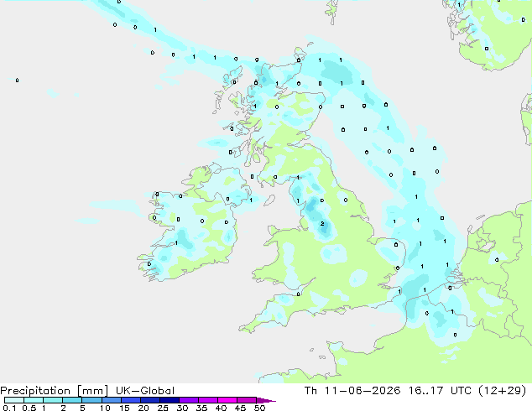This screenshot has width=532, height=411.
Task: Click the legend label '50'
Action: (259, 408)
